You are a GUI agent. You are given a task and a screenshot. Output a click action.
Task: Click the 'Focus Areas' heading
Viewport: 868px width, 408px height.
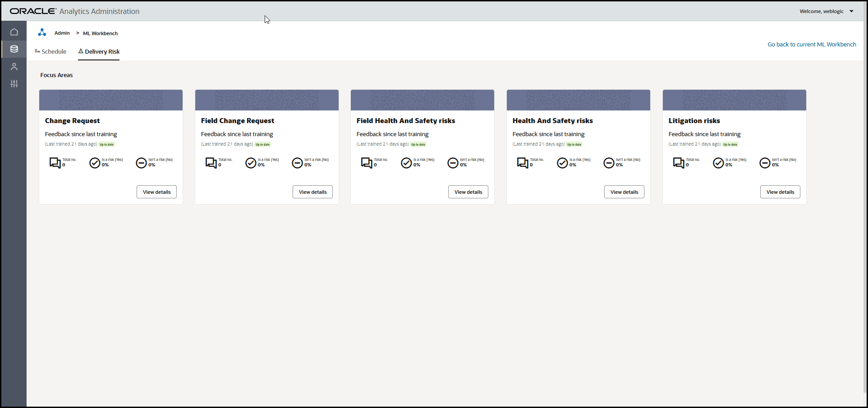click(56, 75)
